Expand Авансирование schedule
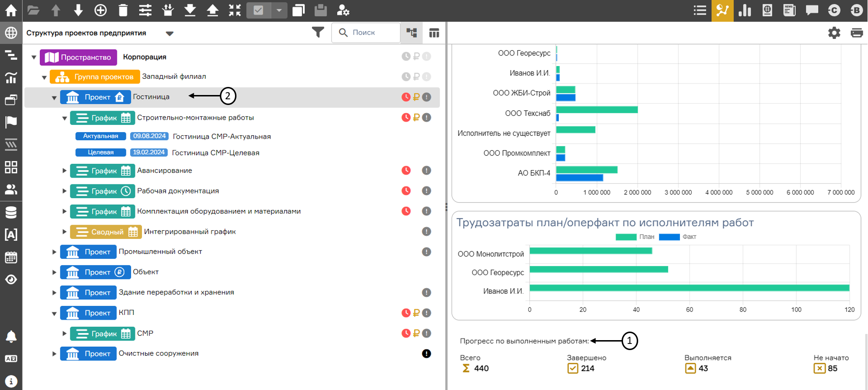The image size is (868, 390). [64, 171]
